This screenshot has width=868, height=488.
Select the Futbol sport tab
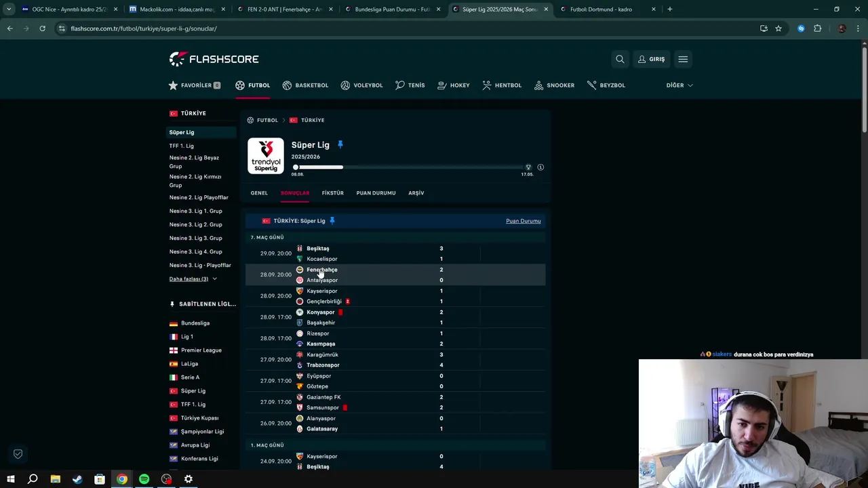(x=253, y=85)
